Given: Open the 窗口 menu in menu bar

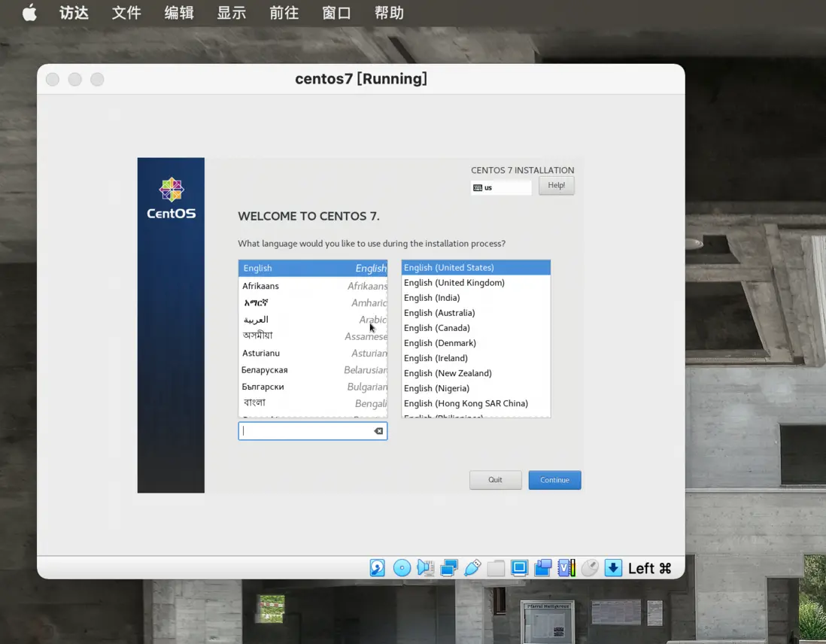Looking at the screenshot, I should pos(336,13).
